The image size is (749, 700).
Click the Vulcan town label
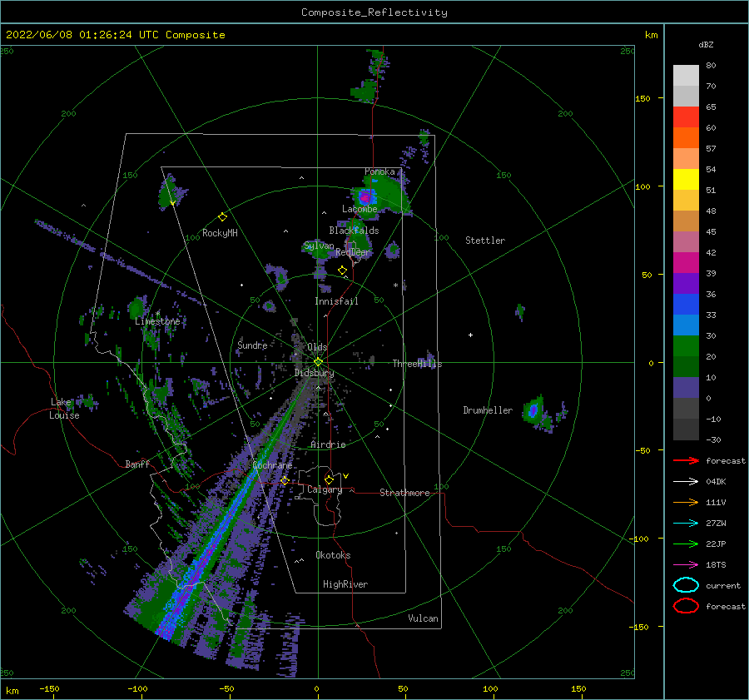(x=423, y=618)
